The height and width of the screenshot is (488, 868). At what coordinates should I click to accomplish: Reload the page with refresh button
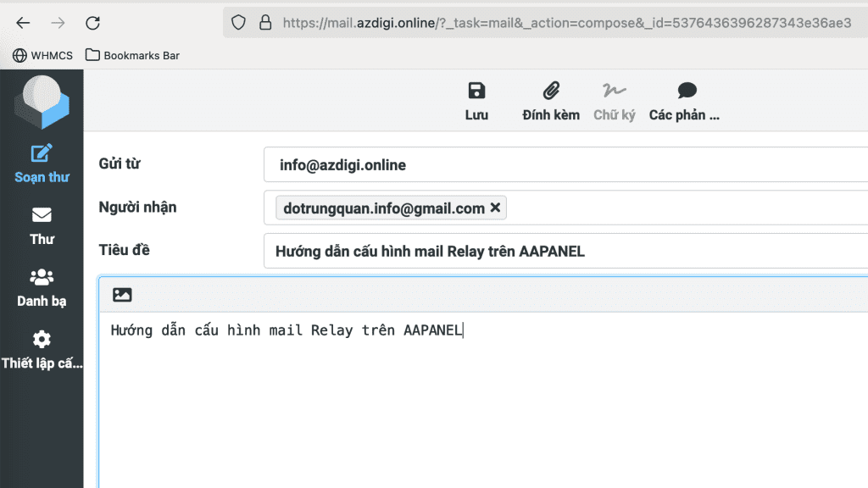93,23
